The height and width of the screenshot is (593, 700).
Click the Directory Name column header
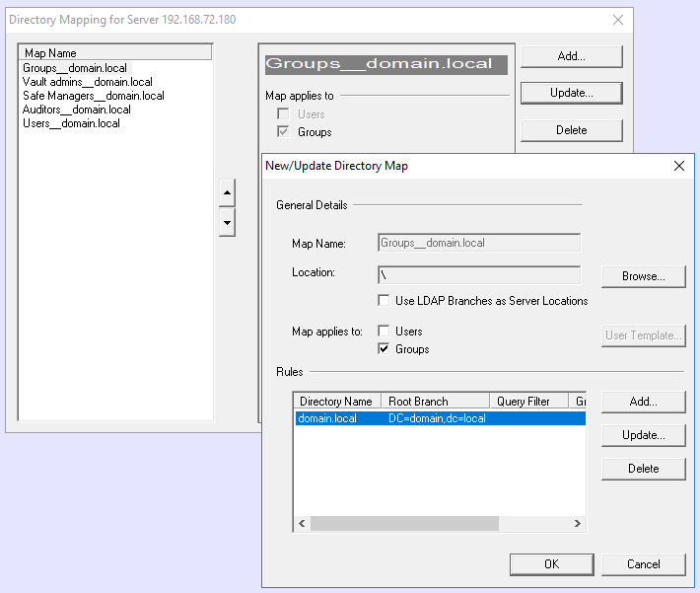point(337,402)
